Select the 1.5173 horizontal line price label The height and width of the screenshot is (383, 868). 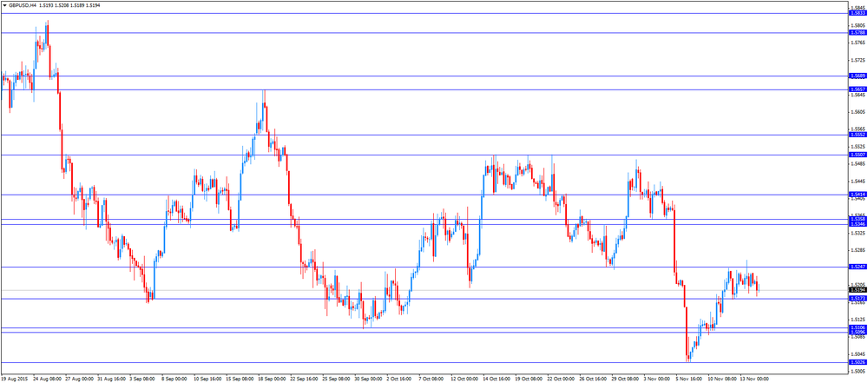click(x=857, y=299)
